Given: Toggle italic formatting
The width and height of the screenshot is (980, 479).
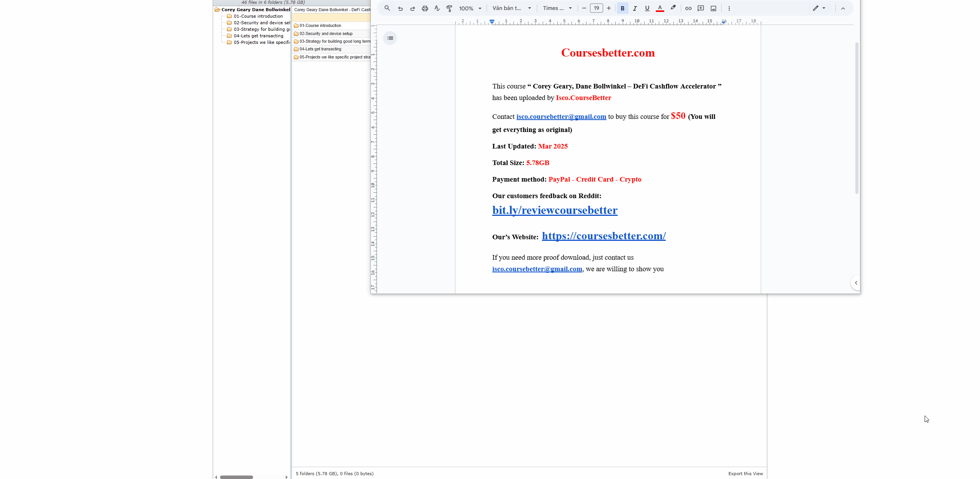Looking at the screenshot, I should (x=635, y=8).
